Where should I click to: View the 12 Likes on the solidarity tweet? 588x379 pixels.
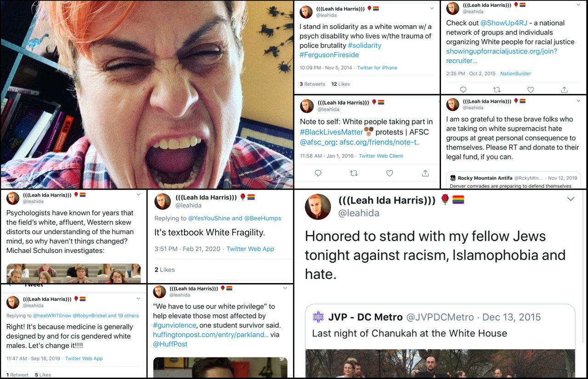point(340,84)
